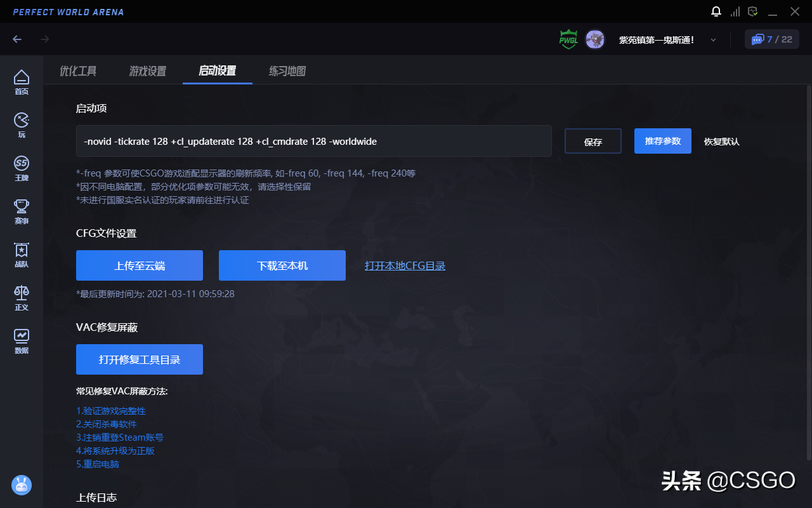The width and height of the screenshot is (812, 508).
Task: Go to the 战队 team icon
Action: click(22, 254)
